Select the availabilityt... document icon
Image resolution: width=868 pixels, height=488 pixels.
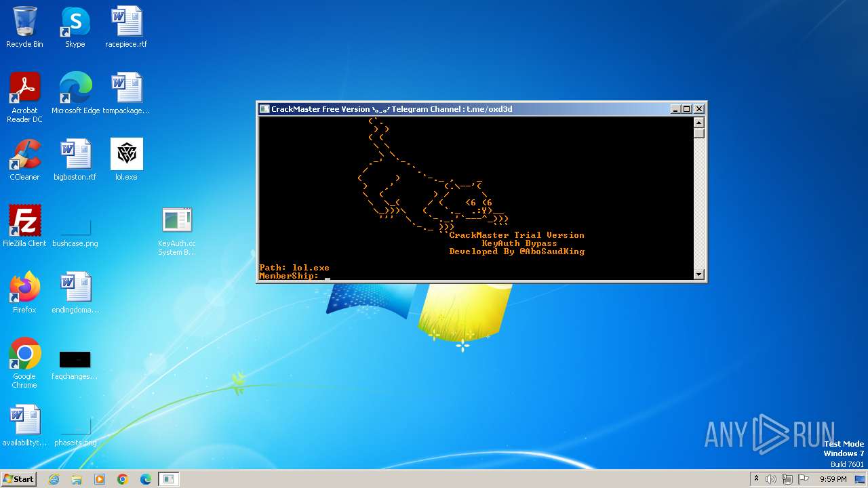24,426
